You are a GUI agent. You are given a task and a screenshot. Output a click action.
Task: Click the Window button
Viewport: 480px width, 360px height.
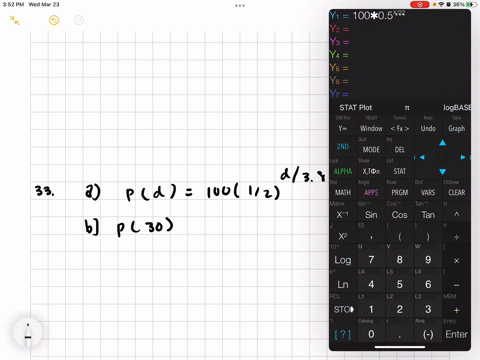[371, 128]
